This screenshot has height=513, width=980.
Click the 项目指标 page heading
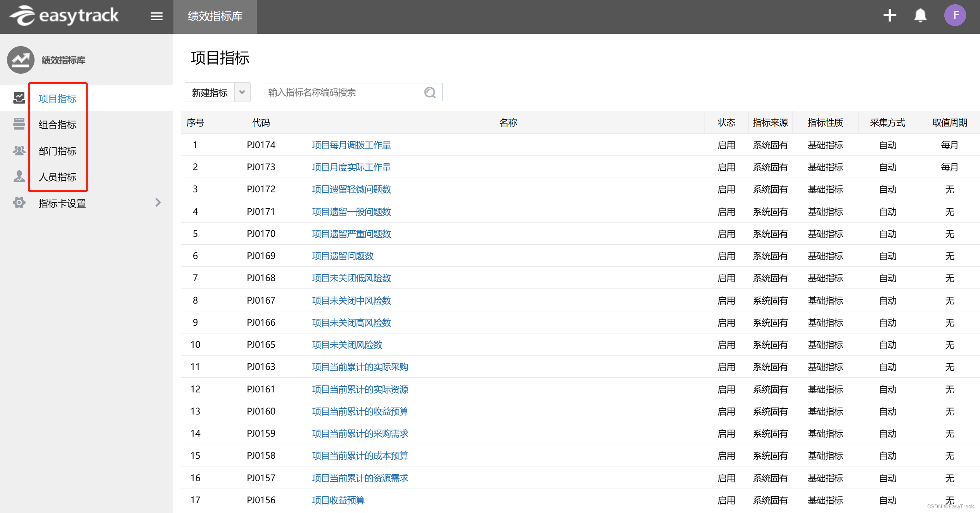(220, 58)
